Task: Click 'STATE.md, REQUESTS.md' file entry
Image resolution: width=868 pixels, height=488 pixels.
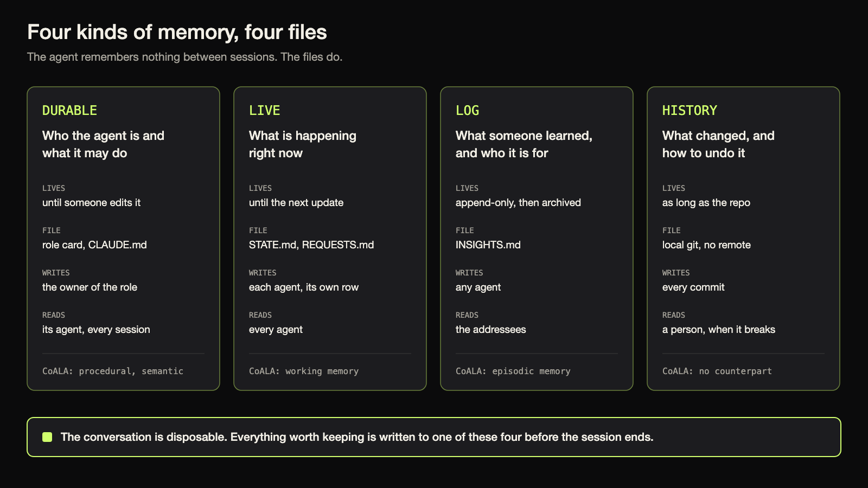Action: (311, 245)
